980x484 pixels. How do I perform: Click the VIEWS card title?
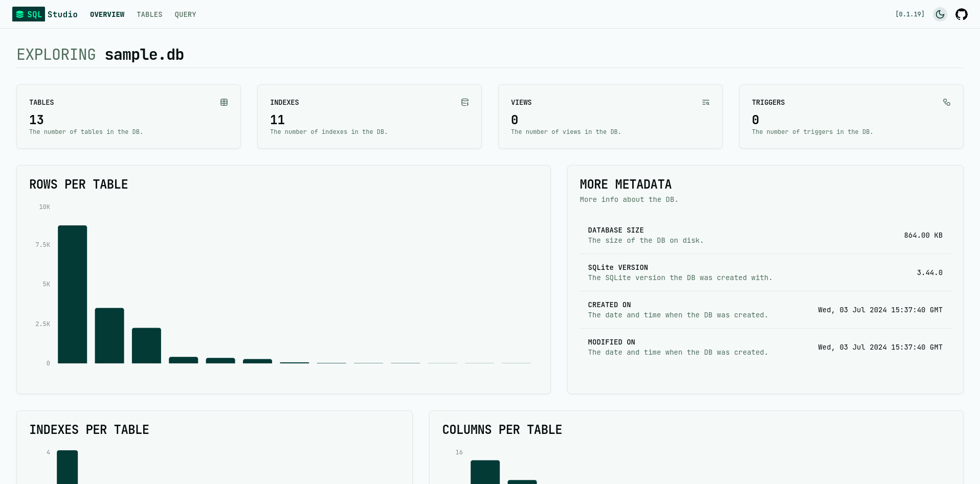click(521, 102)
